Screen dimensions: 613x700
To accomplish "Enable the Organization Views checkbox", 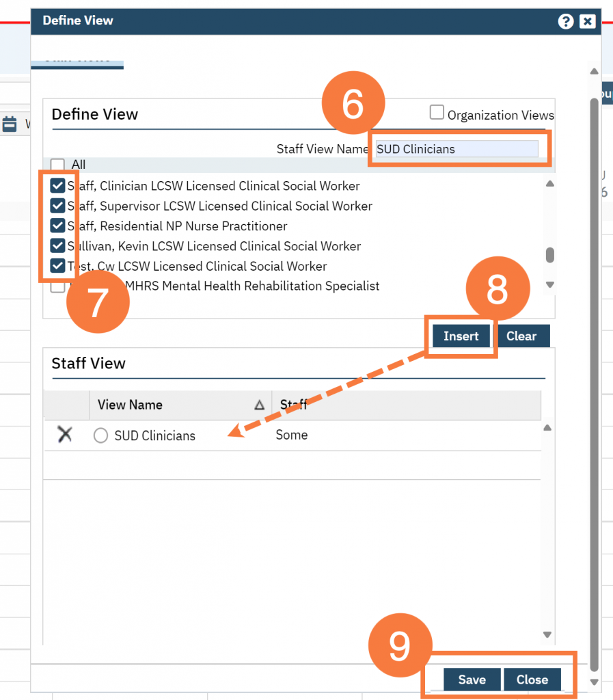I will (437, 113).
